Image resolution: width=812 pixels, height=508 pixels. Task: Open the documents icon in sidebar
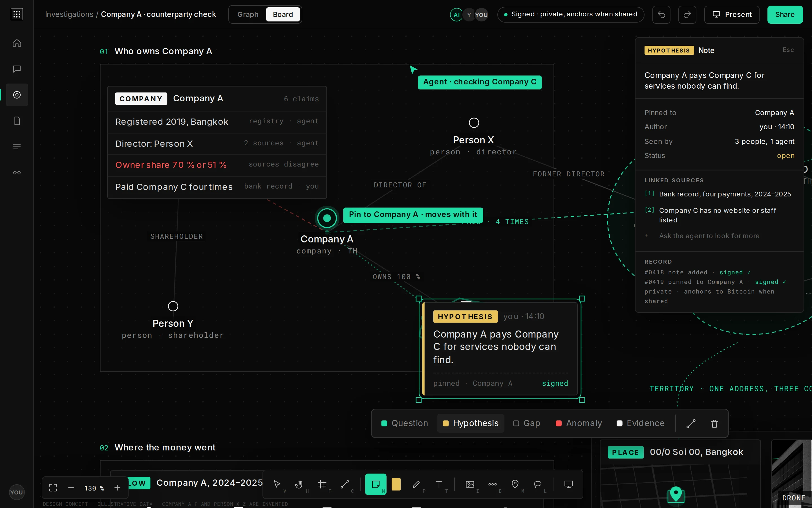click(x=17, y=121)
